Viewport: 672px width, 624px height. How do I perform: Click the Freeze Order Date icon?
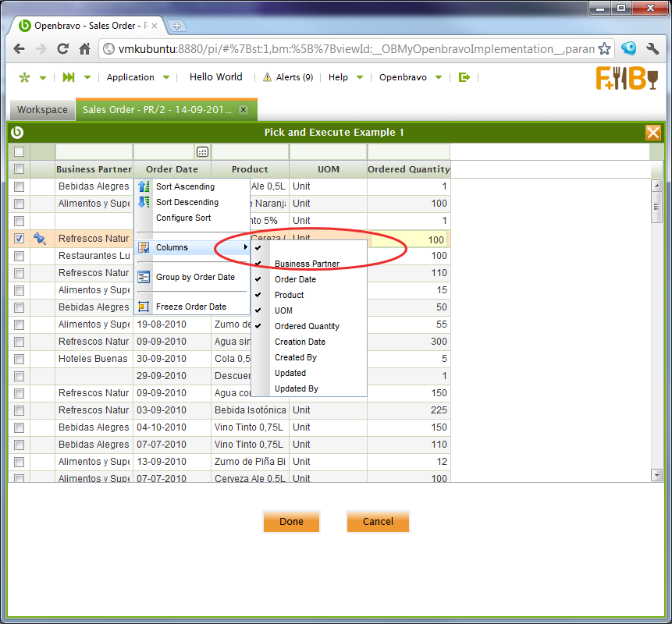144,307
